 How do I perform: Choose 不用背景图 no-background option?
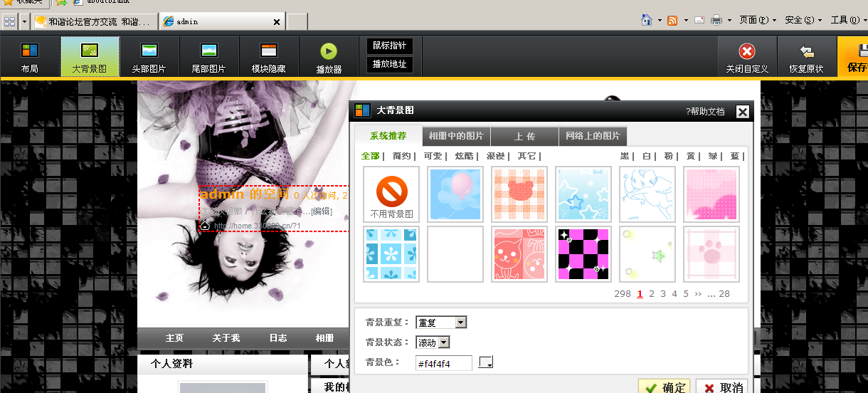(391, 194)
